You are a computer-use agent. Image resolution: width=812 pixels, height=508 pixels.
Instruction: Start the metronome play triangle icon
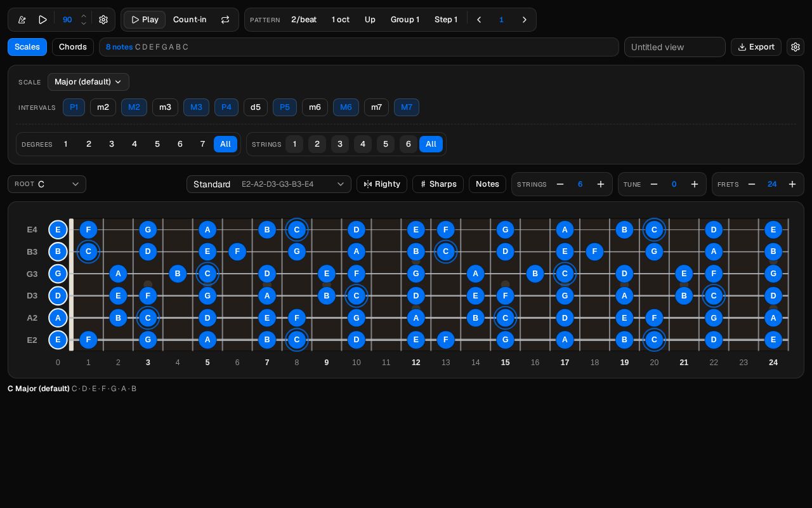coord(43,20)
